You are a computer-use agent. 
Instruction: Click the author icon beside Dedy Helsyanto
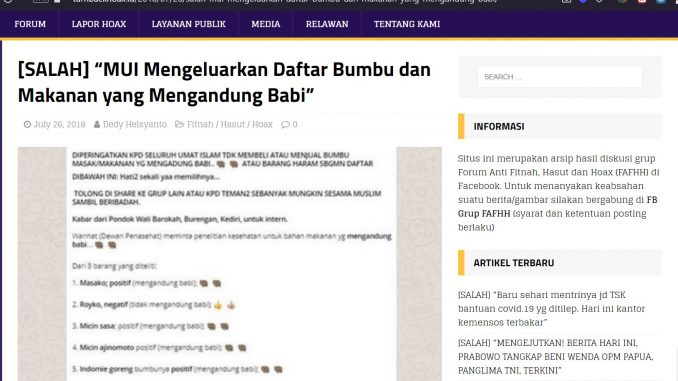[x=97, y=125]
